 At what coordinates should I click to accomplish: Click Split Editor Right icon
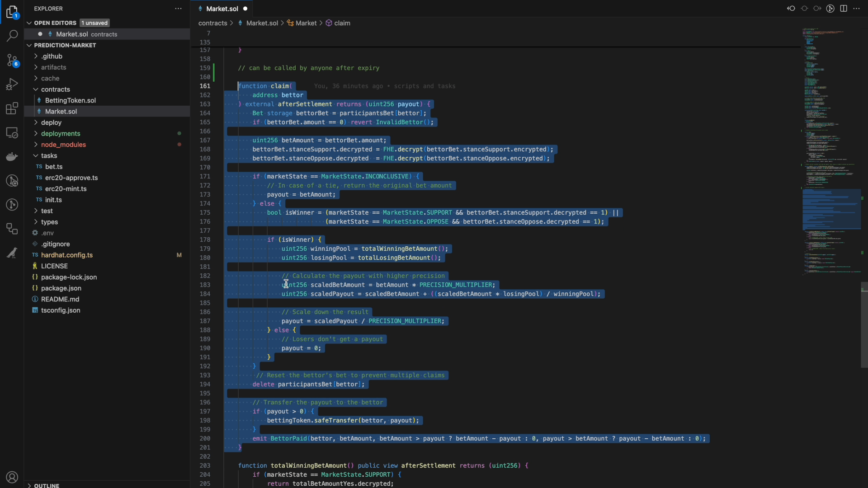click(844, 9)
